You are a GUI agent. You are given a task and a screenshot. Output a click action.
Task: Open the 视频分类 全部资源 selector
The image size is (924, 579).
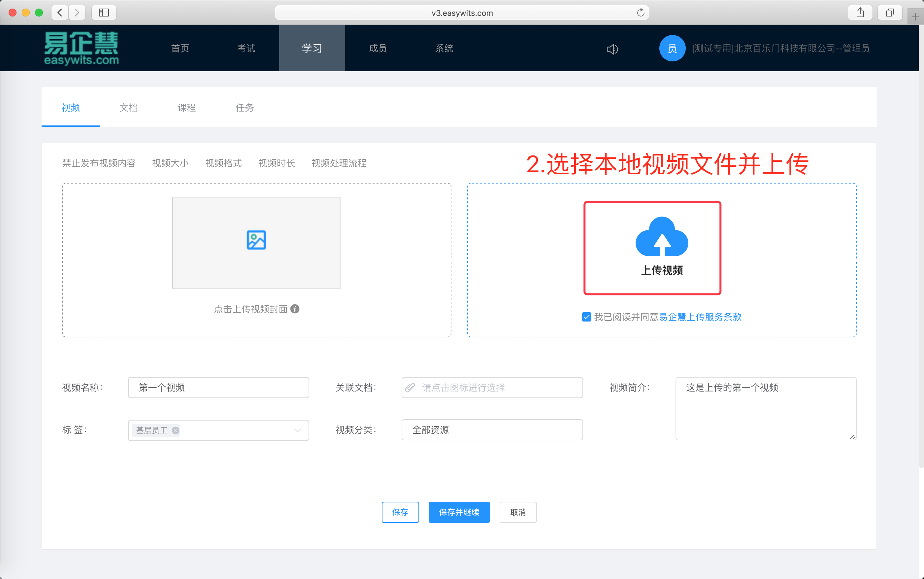492,430
